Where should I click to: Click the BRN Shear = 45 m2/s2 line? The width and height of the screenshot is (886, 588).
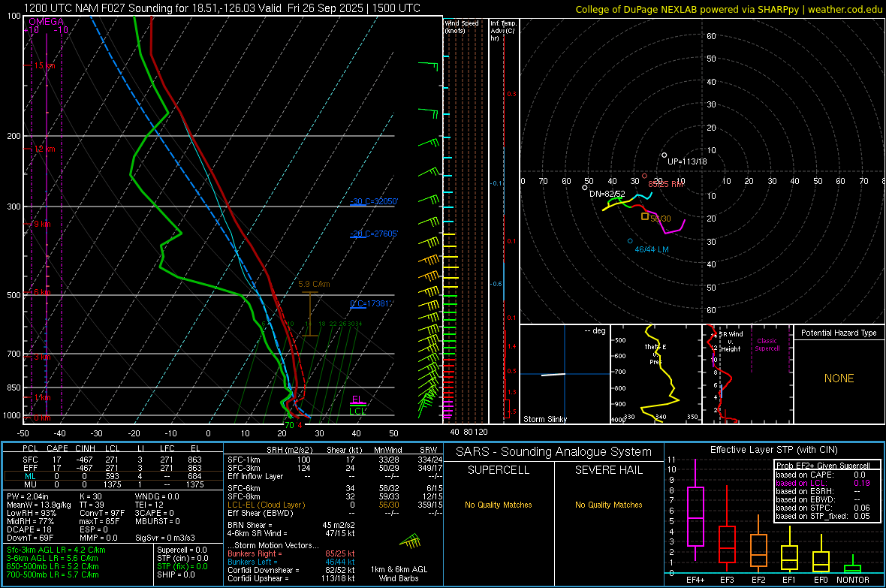tap(291, 525)
